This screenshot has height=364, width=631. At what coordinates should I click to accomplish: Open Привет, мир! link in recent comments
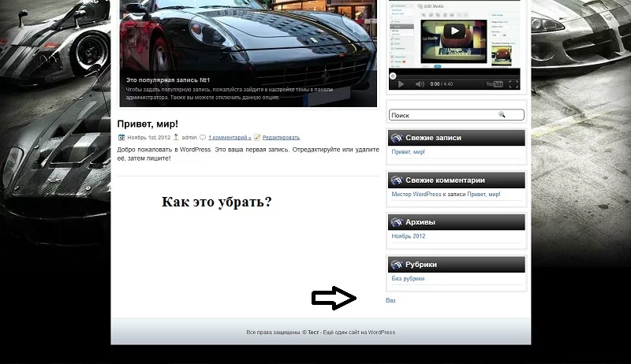coord(484,194)
